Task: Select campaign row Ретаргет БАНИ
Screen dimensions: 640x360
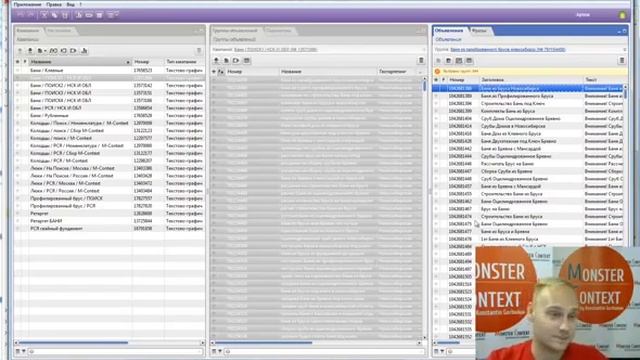Action: pos(109,221)
